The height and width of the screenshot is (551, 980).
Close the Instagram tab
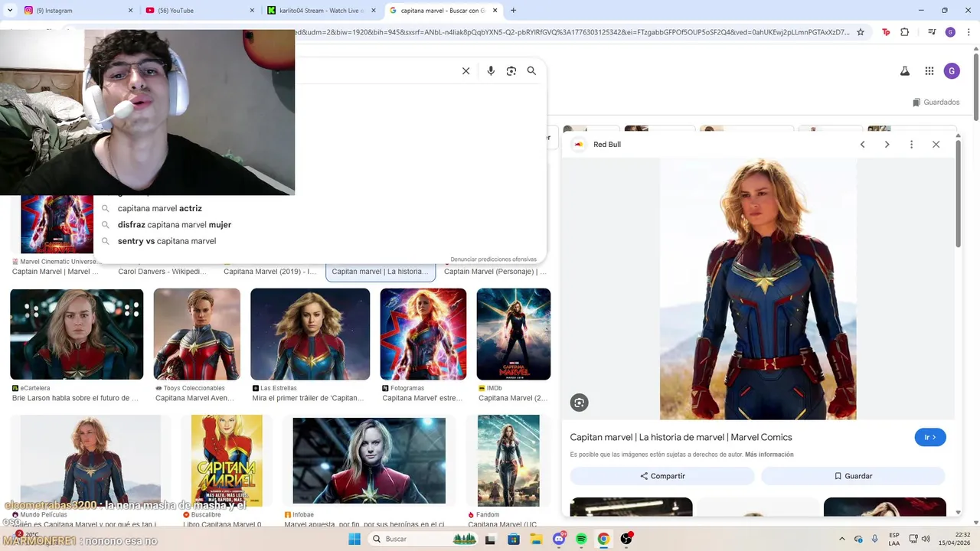point(130,11)
